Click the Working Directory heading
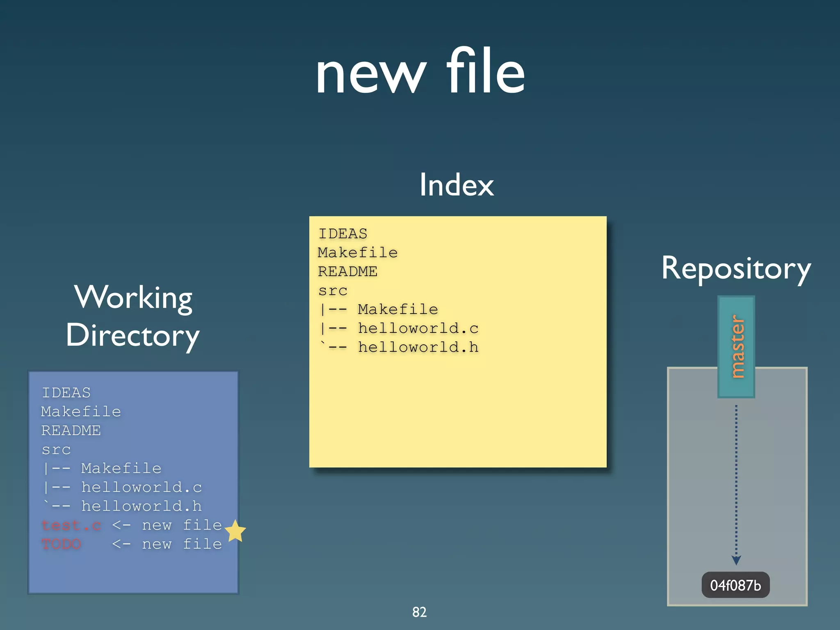 [133, 316]
